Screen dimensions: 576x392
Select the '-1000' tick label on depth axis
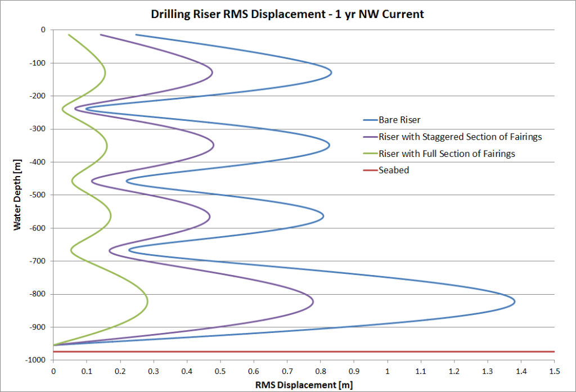pos(35,360)
